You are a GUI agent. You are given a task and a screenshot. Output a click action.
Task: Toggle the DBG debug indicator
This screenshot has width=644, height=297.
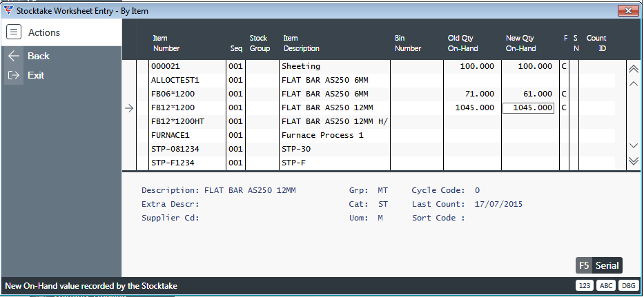pos(628,286)
